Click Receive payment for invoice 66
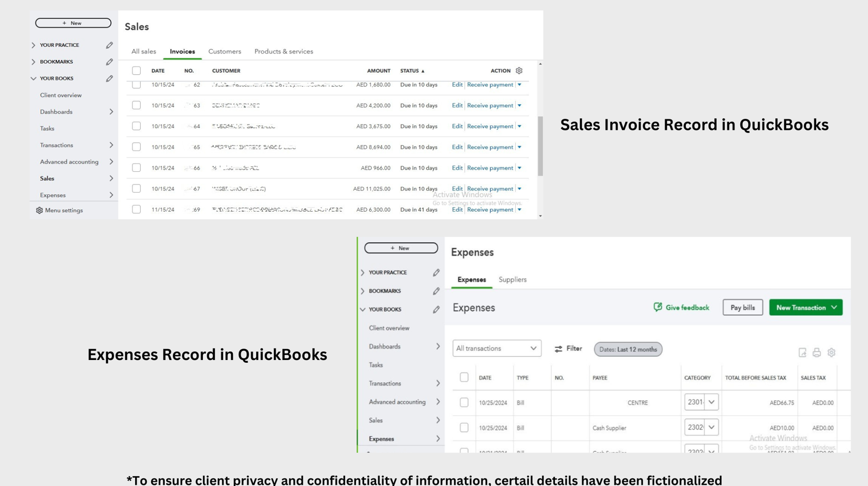Image resolution: width=868 pixels, height=486 pixels. click(x=490, y=168)
